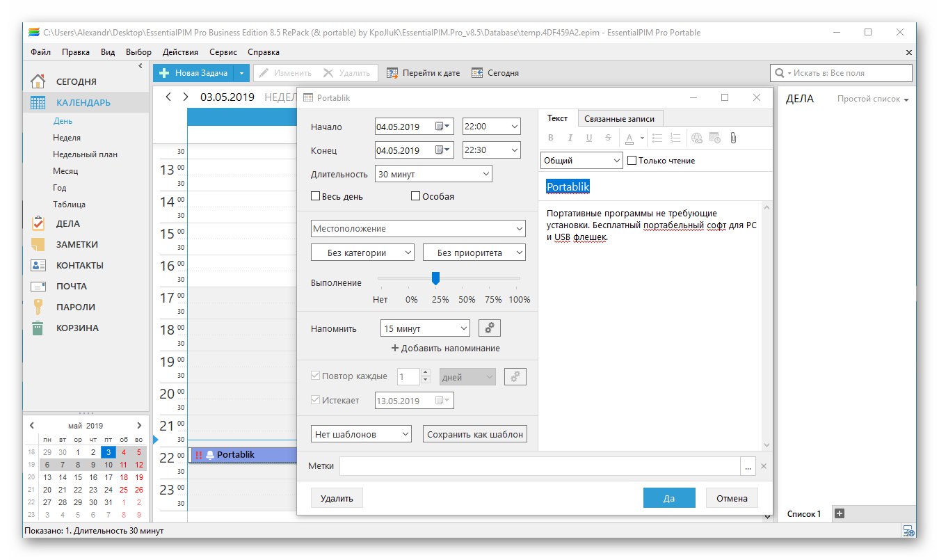The image size is (939, 560).
Task: Clear tags with the x beside Метки
Action: click(763, 467)
